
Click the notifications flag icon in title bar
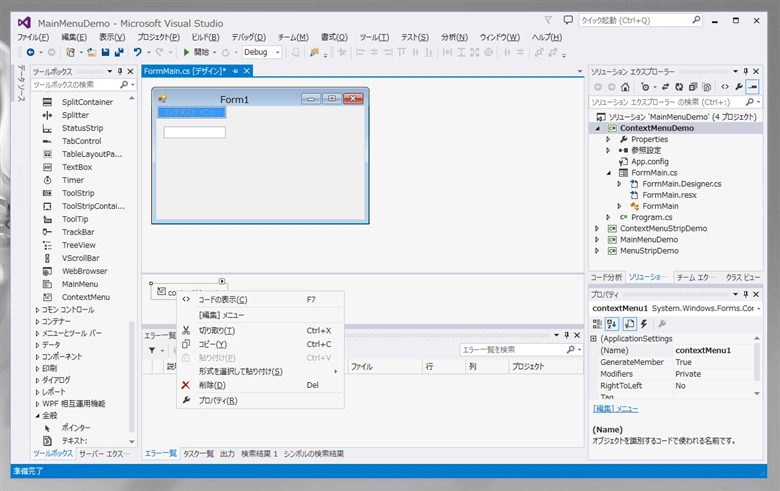[548, 20]
